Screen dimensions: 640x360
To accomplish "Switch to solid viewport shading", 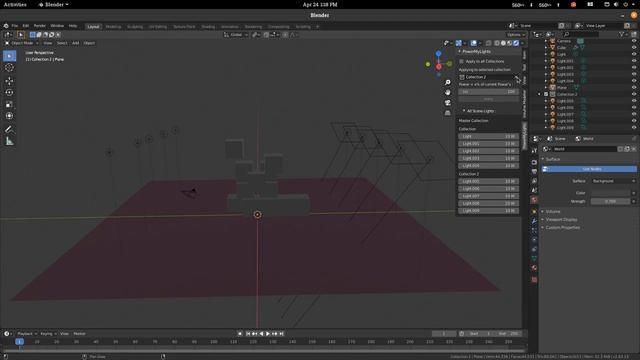I will click(x=503, y=43).
